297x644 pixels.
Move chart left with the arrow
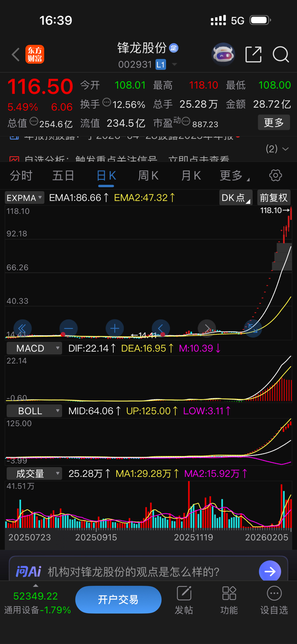click(x=161, y=328)
